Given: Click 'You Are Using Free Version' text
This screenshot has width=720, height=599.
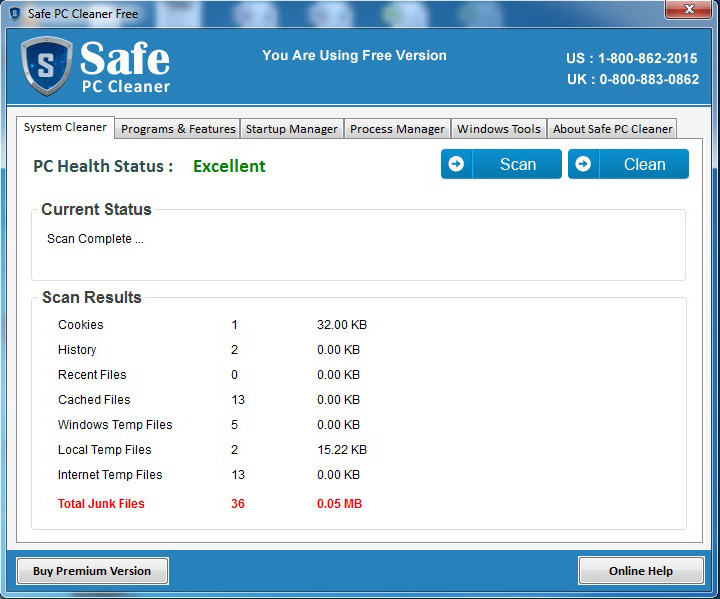Looking at the screenshot, I should point(354,56).
